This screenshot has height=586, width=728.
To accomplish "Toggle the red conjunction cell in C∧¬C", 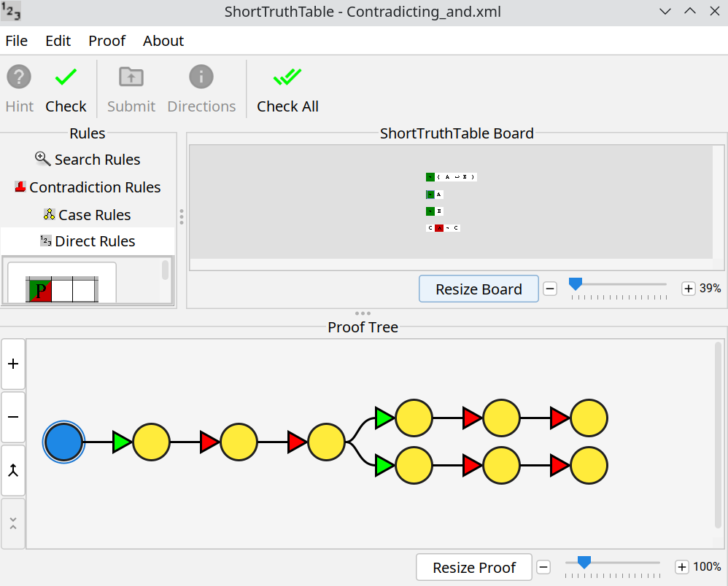I will 439,228.
